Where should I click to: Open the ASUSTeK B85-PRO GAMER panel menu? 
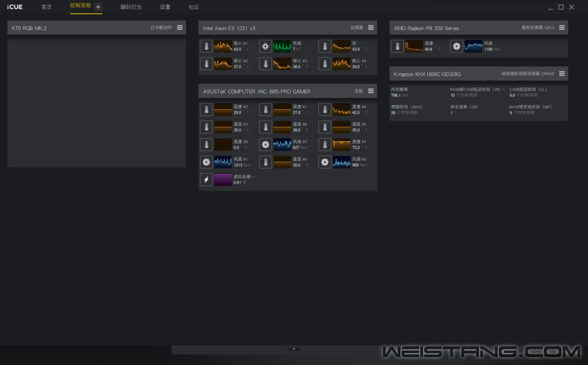point(371,91)
